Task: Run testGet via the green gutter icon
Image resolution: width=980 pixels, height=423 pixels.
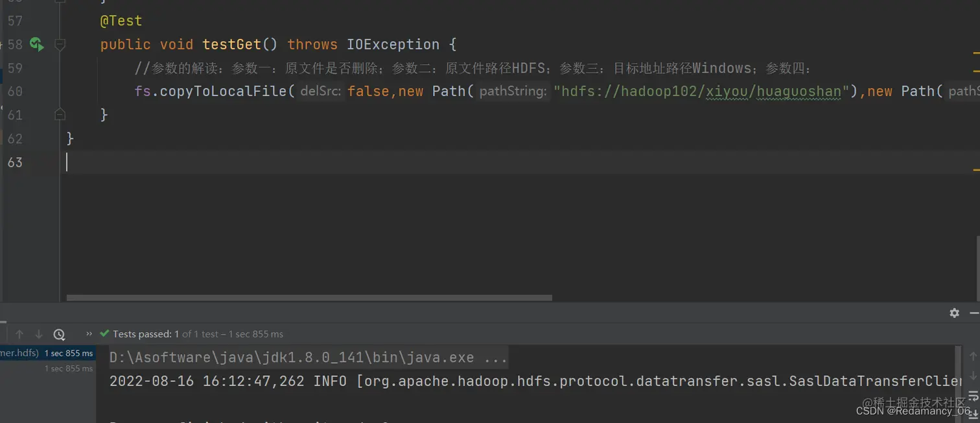Action: (x=36, y=45)
